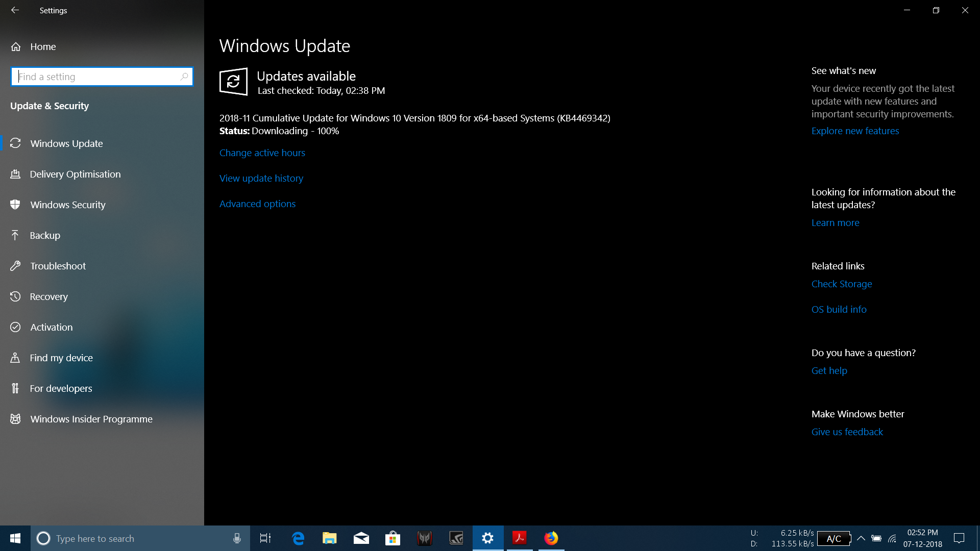Image resolution: width=980 pixels, height=551 pixels.
Task: Click the Delivery Optimisation sidebar icon
Action: pos(15,174)
